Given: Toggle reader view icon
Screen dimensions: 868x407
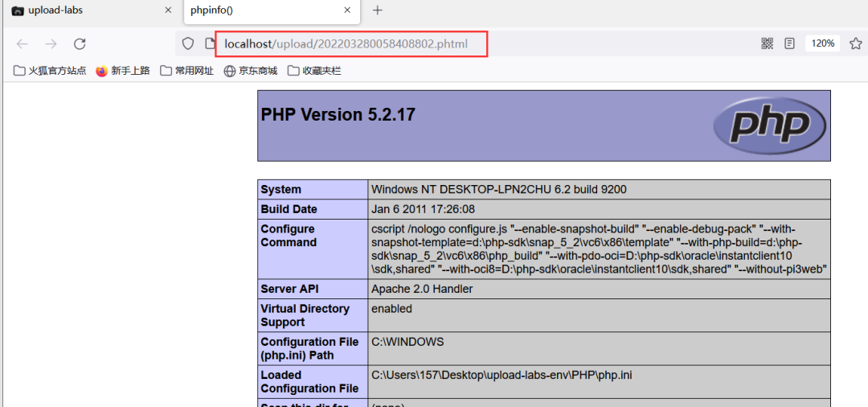Looking at the screenshot, I should (790, 43).
